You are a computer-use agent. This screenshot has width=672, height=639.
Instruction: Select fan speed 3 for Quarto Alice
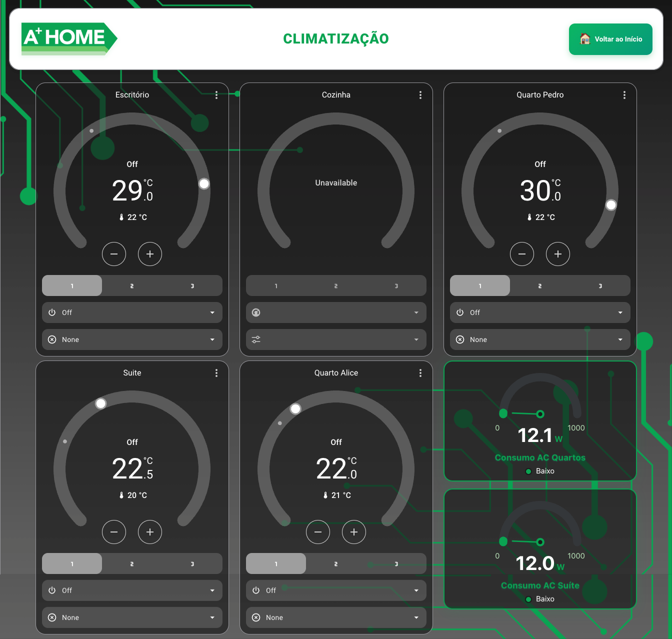click(x=396, y=564)
